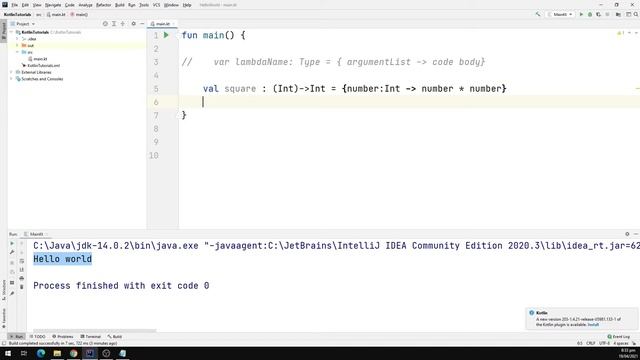Click Install link in Kotlin plugin notification
The height and width of the screenshot is (360, 640).
coord(593,324)
